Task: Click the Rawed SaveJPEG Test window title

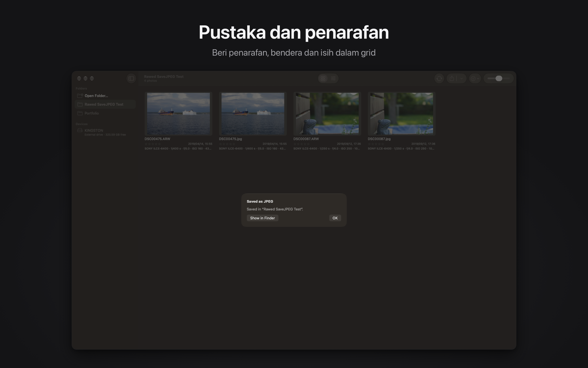Action: [x=164, y=76]
